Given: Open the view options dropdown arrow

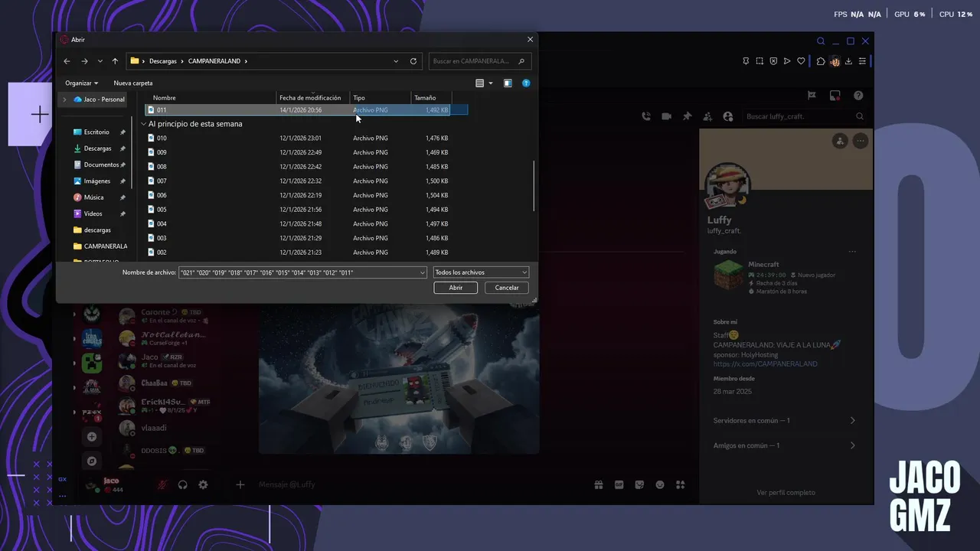Looking at the screenshot, I should 491,83.
